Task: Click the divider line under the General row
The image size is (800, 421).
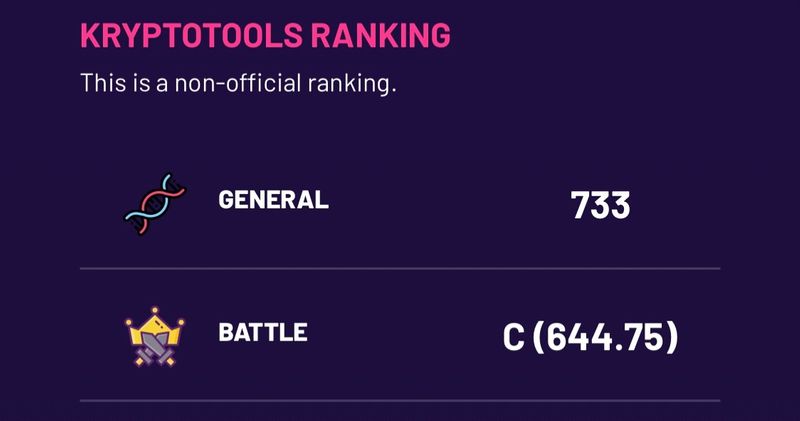Action: click(400, 269)
